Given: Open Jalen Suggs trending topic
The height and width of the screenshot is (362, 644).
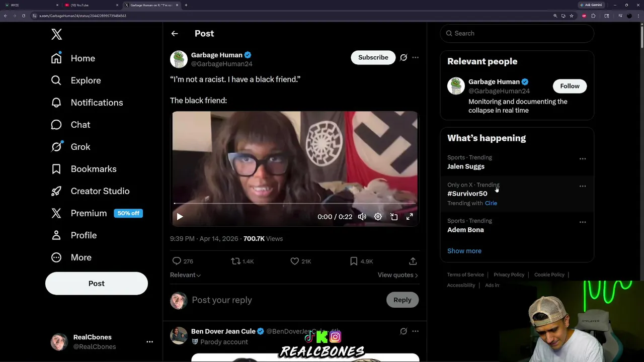Looking at the screenshot, I should (x=466, y=166).
